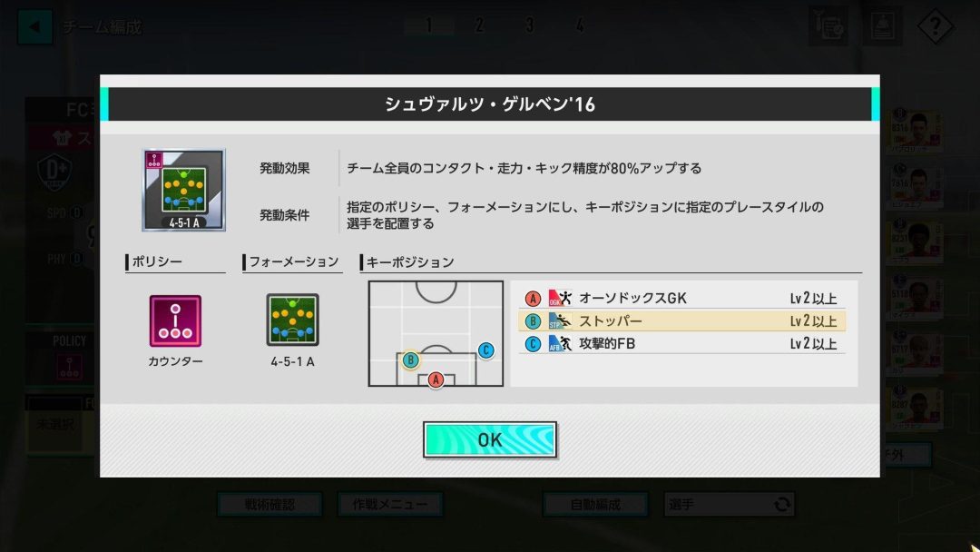Open the 選手 dropdown selector
The width and height of the screenshot is (980, 552).
point(729,504)
